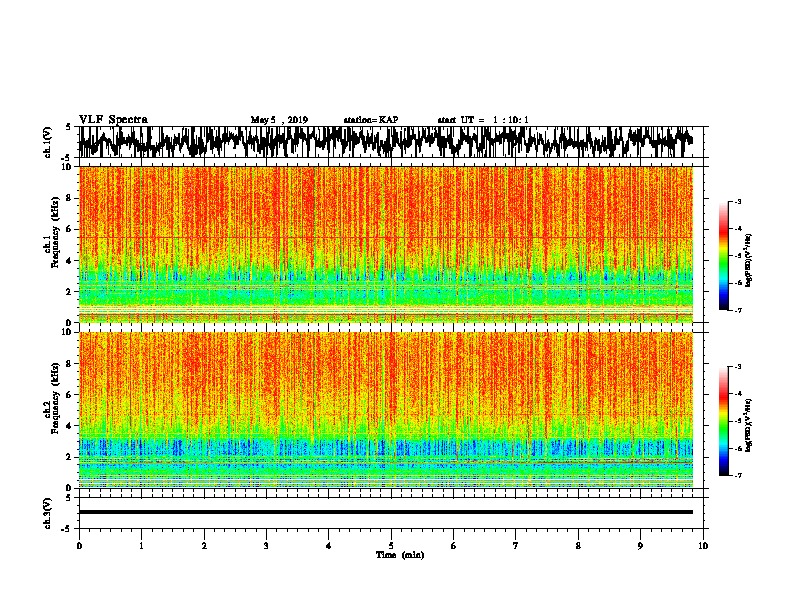
Task: Click the ch.2 color bar log(PSD) label
Action: click(749, 425)
